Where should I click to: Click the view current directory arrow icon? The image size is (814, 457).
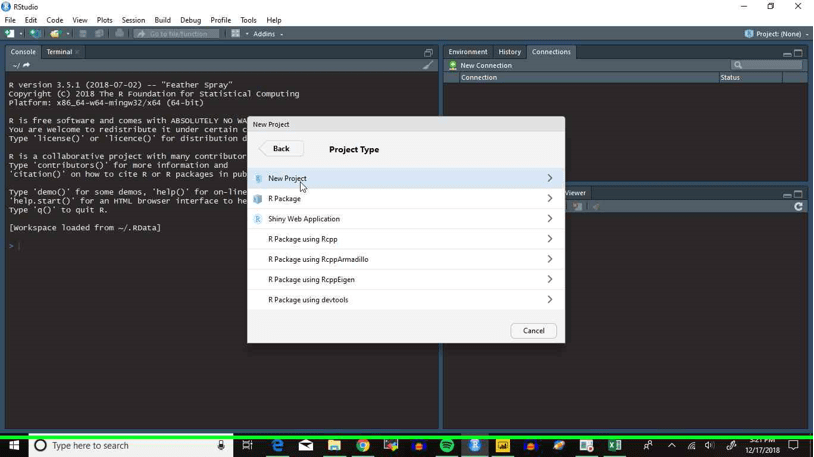click(x=26, y=65)
